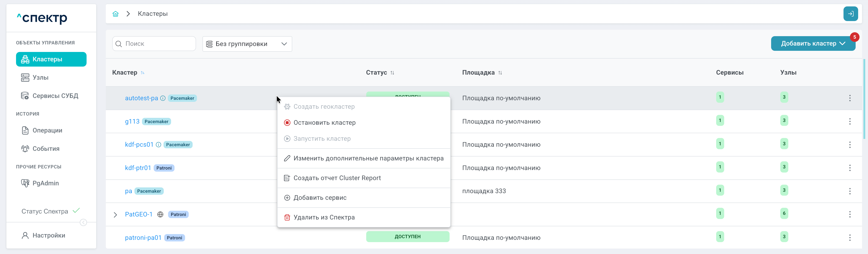Click info icon next to kdf-pcs01
Screen dimensions: 868x254
(158, 145)
